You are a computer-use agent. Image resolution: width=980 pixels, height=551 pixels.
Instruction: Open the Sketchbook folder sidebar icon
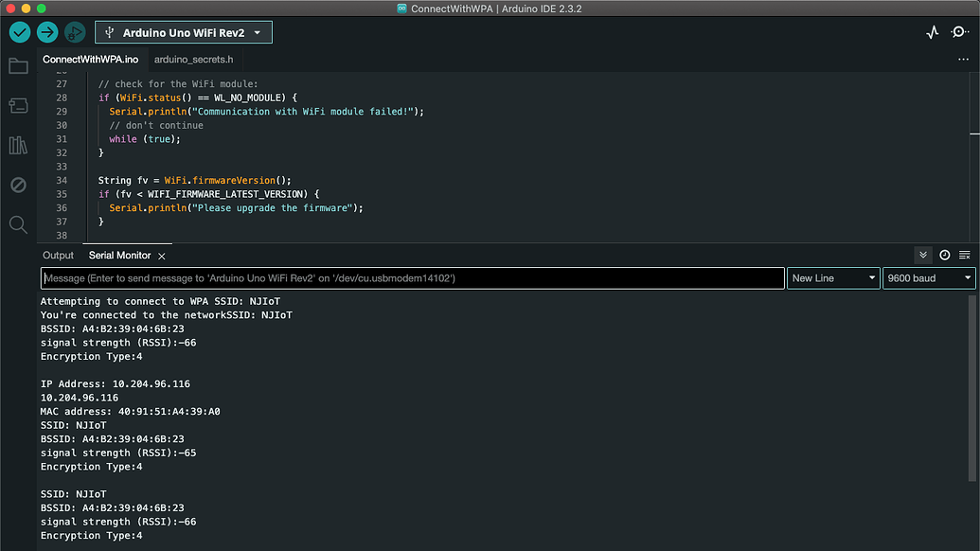18,66
